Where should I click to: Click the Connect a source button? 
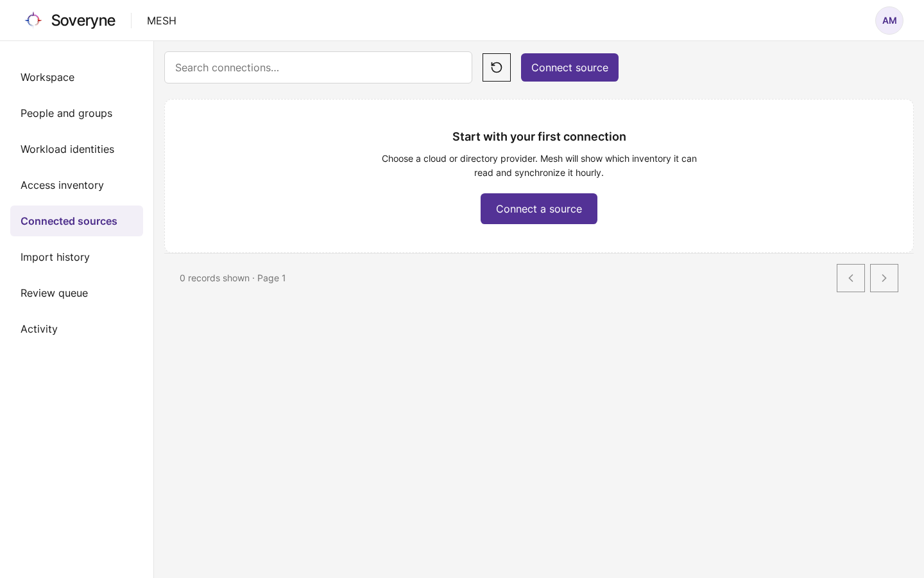click(539, 209)
